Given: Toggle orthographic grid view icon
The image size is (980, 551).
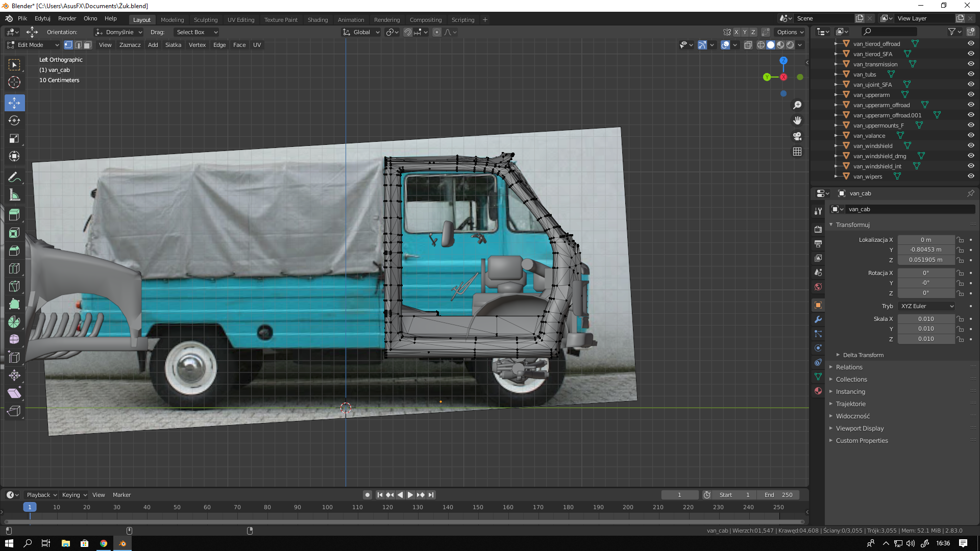Looking at the screenshot, I should click(x=797, y=152).
